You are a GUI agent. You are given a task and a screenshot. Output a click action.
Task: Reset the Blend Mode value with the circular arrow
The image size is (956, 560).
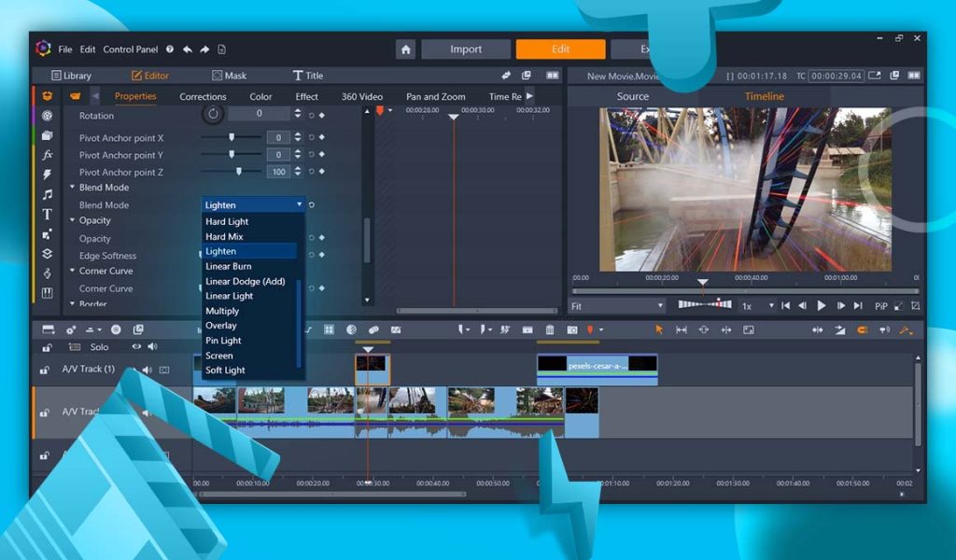click(x=312, y=204)
